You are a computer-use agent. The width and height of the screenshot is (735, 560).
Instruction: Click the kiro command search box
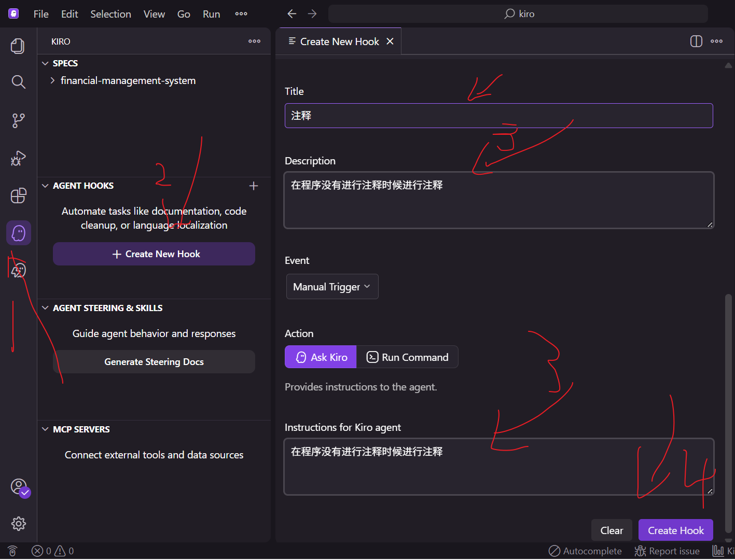pos(518,14)
